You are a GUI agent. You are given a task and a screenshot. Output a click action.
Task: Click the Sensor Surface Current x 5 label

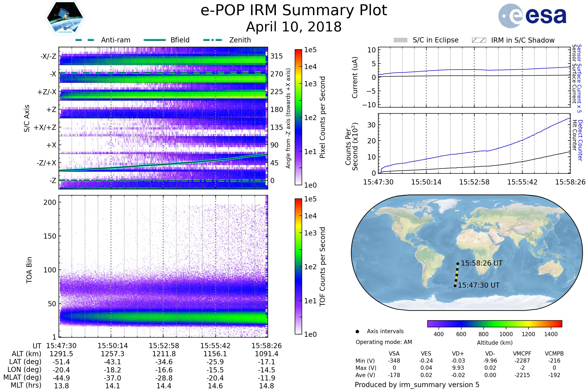pyautogui.click(x=579, y=78)
